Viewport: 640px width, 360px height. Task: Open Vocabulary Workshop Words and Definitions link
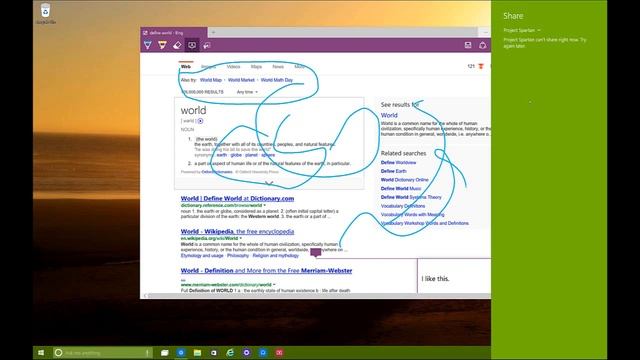point(424,223)
